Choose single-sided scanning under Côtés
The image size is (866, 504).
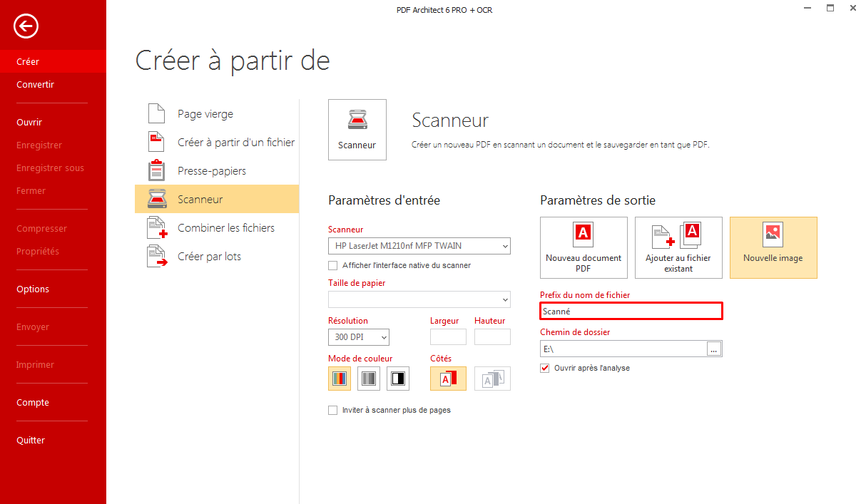[x=448, y=379]
